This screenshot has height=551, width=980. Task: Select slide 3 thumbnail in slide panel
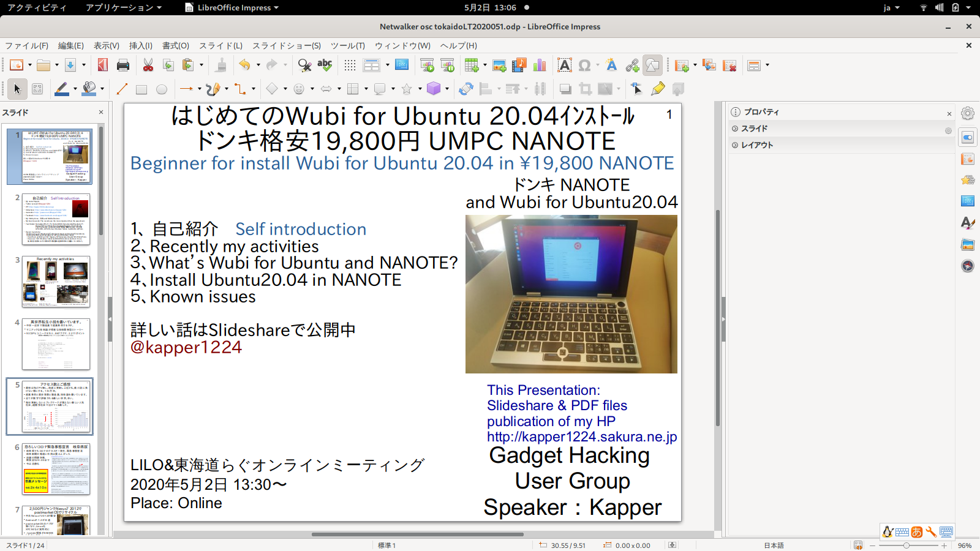click(56, 282)
